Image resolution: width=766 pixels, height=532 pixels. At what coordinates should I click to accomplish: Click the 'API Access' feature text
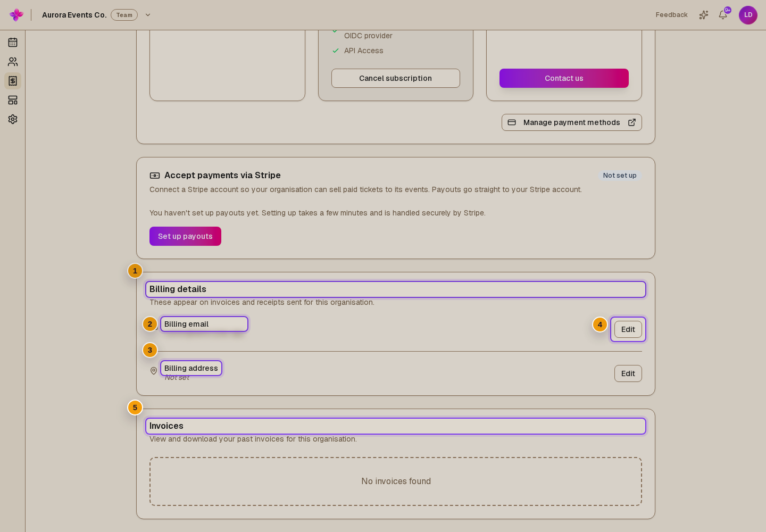[364, 51]
